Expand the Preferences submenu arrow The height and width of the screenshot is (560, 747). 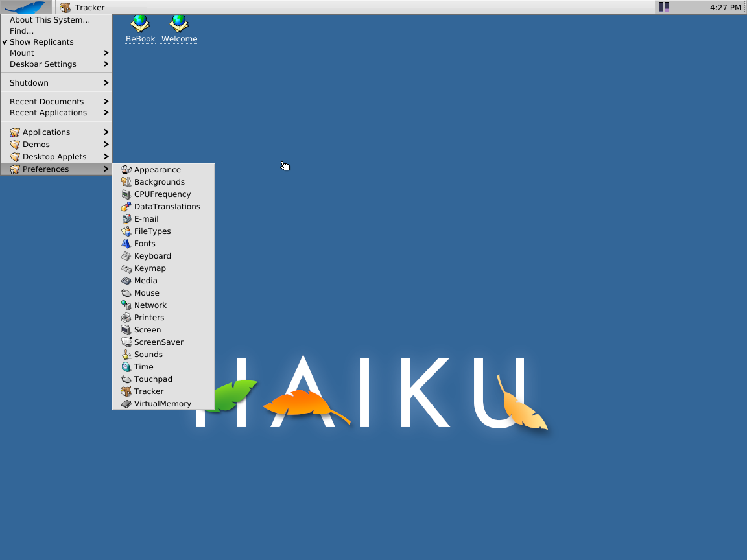[x=106, y=169]
